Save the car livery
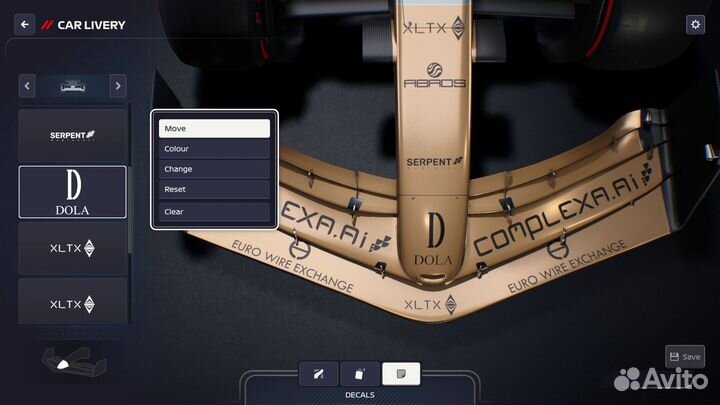Image resolution: width=720 pixels, height=405 pixels. pyautogui.click(x=685, y=356)
